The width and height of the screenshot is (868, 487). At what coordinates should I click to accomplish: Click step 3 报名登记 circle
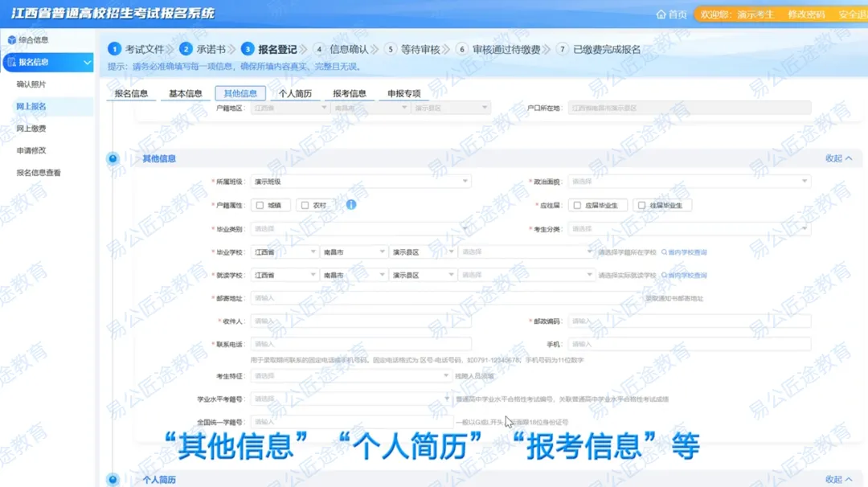(248, 49)
